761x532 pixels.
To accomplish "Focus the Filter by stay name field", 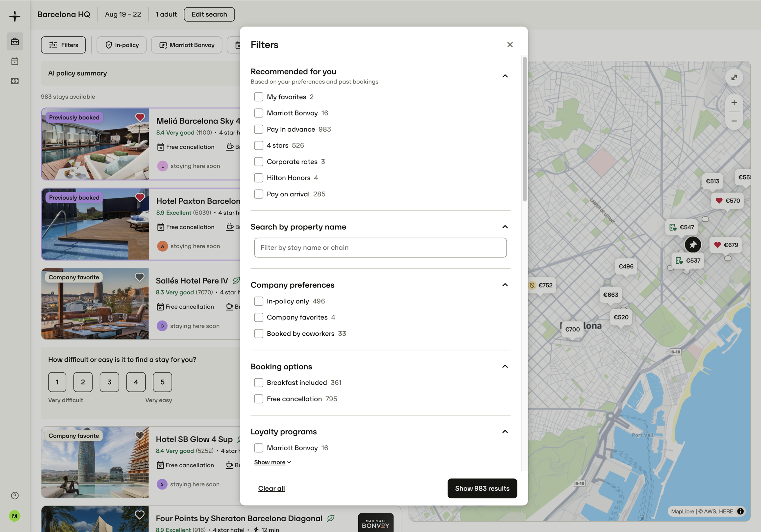I will [x=380, y=247].
